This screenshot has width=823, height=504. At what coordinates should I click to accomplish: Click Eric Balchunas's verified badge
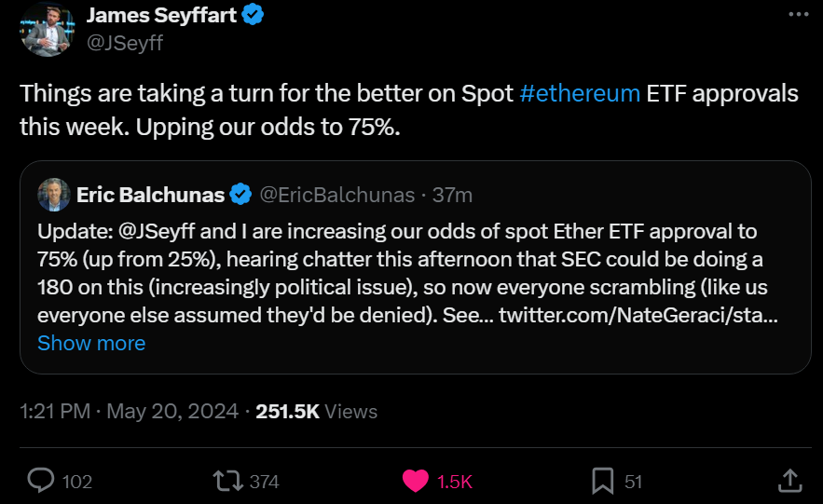(x=240, y=195)
